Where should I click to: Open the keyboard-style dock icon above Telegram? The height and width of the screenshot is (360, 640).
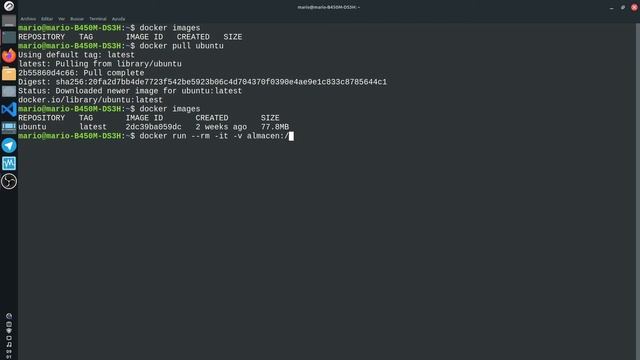(9, 128)
